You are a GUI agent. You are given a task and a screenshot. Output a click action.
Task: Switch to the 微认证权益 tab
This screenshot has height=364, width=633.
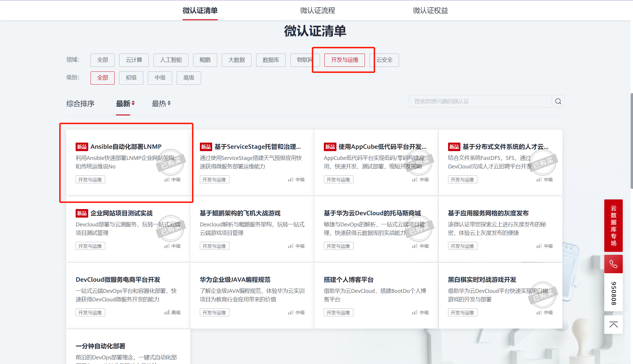(x=430, y=11)
